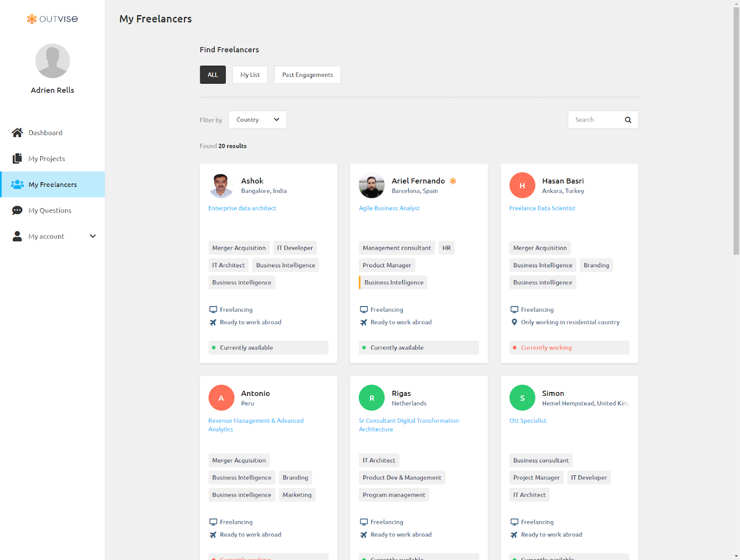This screenshot has height=560, width=740.
Task: Open Ashok's profile photo
Action: pos(221,185)
